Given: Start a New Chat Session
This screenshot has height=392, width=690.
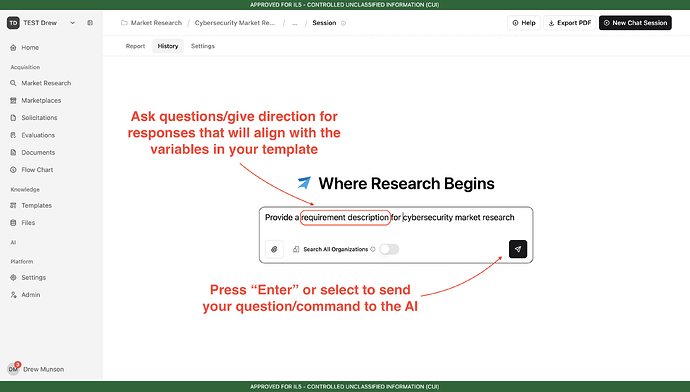Looking at the screenshot, I should click(x=635, y=23).
